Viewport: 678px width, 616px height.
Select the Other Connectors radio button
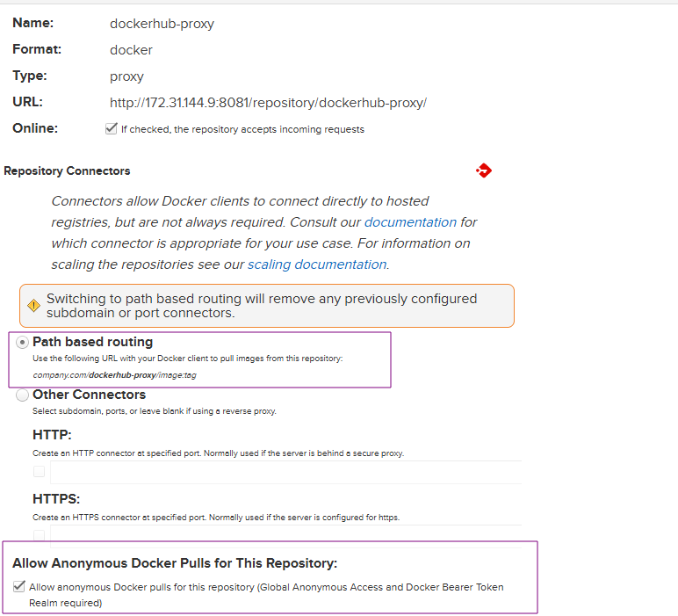[x=23, y=395]
